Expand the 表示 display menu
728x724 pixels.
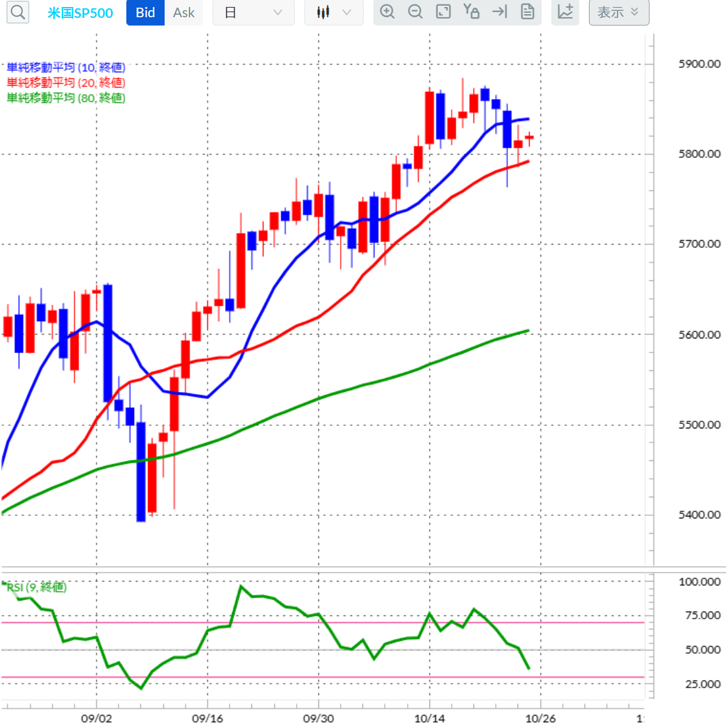pos(619,13)
